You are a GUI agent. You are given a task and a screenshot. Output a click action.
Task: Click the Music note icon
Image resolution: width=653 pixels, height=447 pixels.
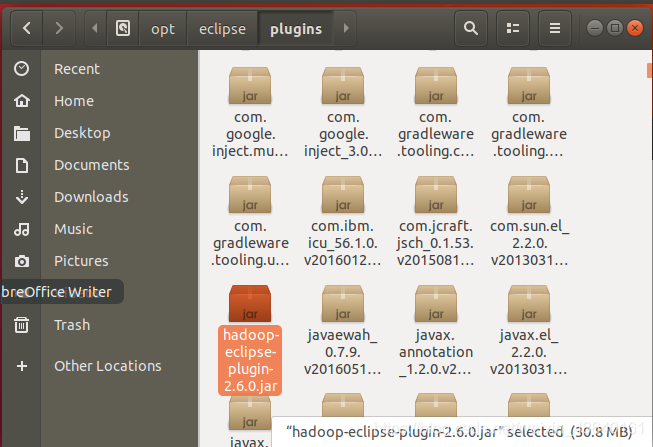tap(22, 229)
